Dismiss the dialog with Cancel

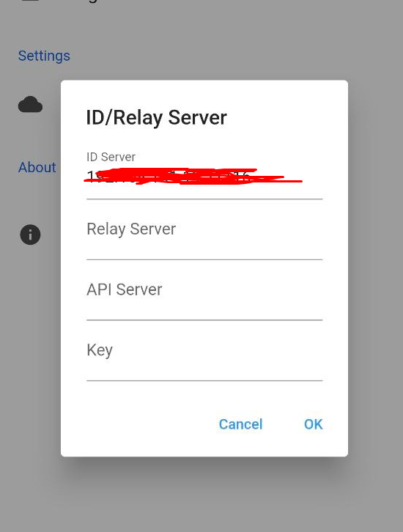tap(240, 424)
